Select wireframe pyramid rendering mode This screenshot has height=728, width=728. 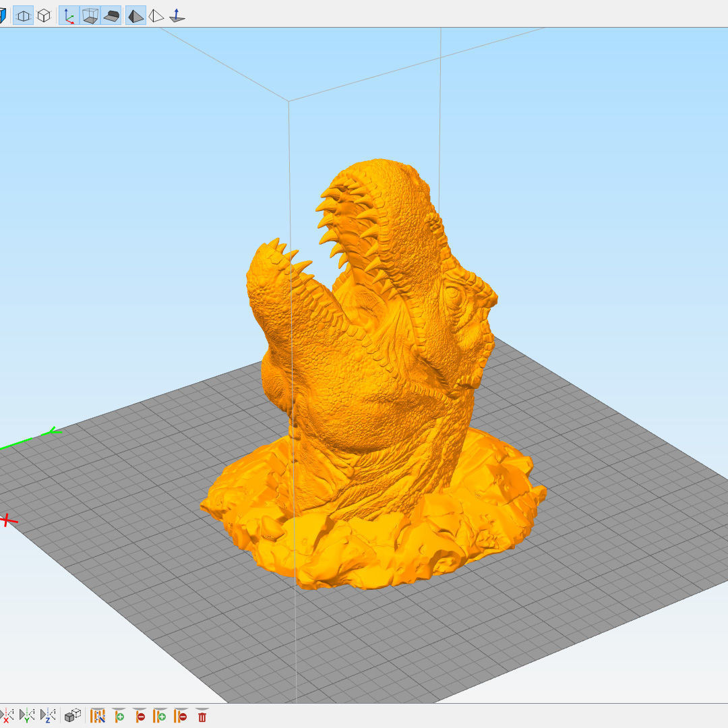tap(156, 16)
